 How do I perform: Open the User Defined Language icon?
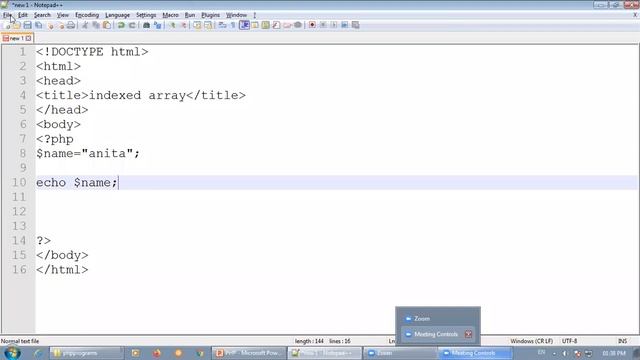(255, 25)
